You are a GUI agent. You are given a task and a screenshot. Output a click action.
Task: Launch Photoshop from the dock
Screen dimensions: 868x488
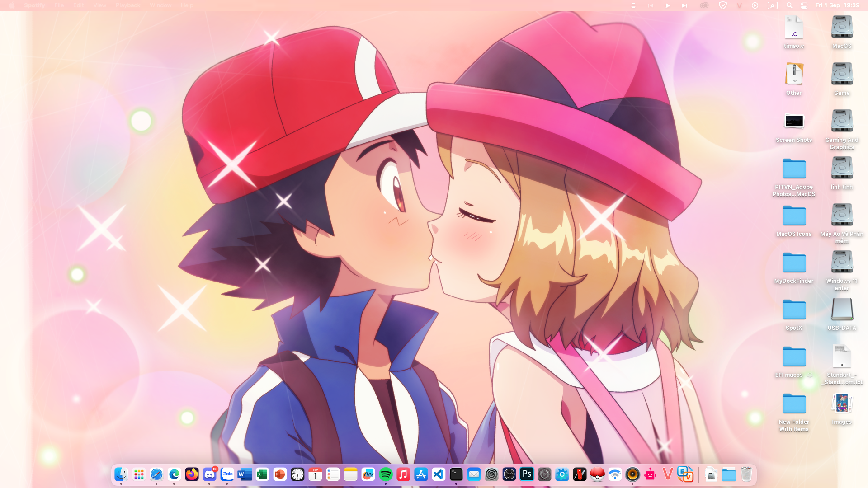pos(527,474)
